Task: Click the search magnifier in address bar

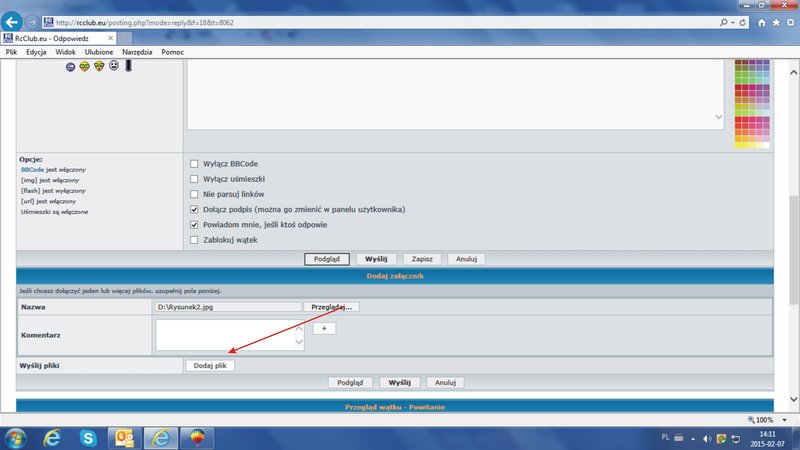Action: pos(723,22)
